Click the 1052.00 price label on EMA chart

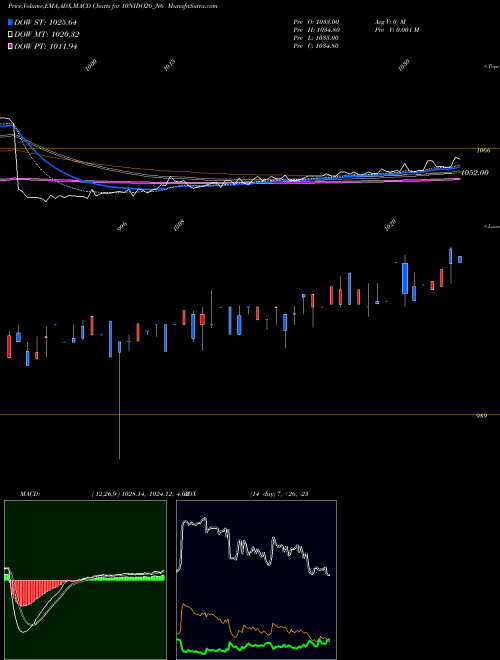[x=475, y=173]
